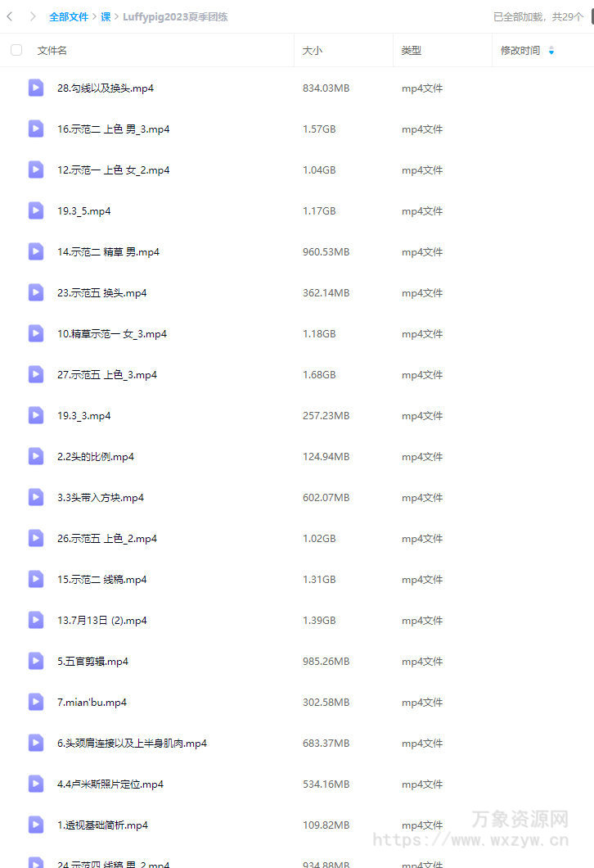Open the 全部文件 breadcrumb
This screenshot has height=868, width=594.
pos(69,16)
